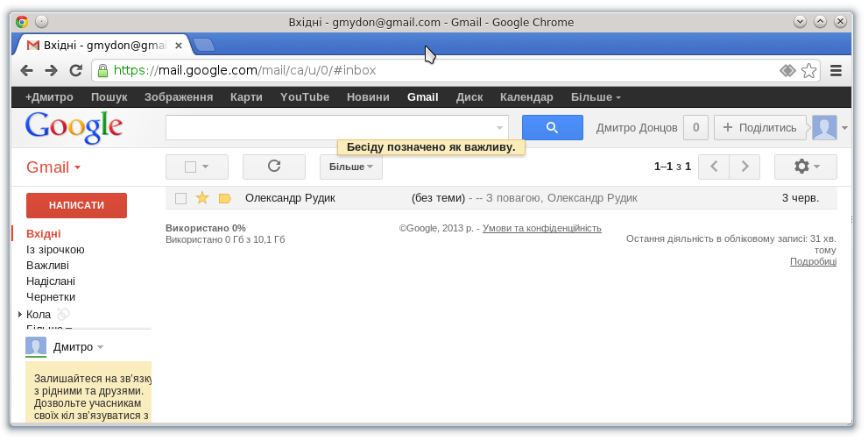This screenshot has height=441, width=868.
Task: Open Календар in the Google bar
Action: click(x=526, y=97)
